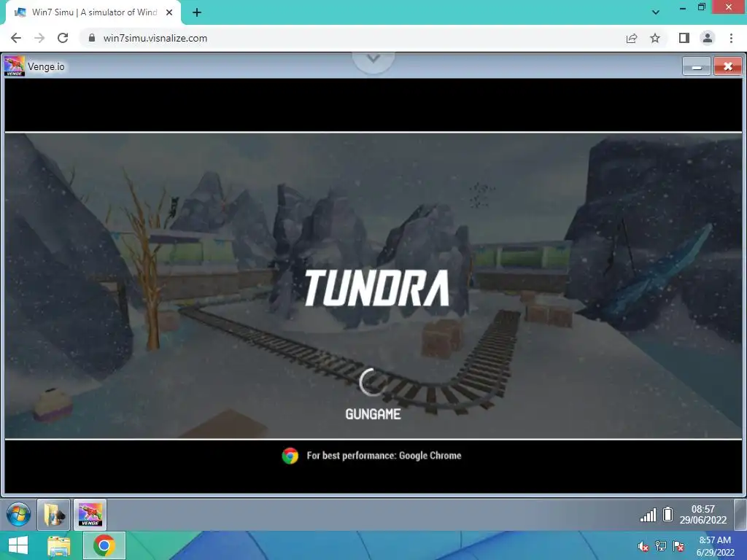Viewport: 747px width, 560px height.
Task: Open the tab search dropdown arrow
Action: click(656, 12)
